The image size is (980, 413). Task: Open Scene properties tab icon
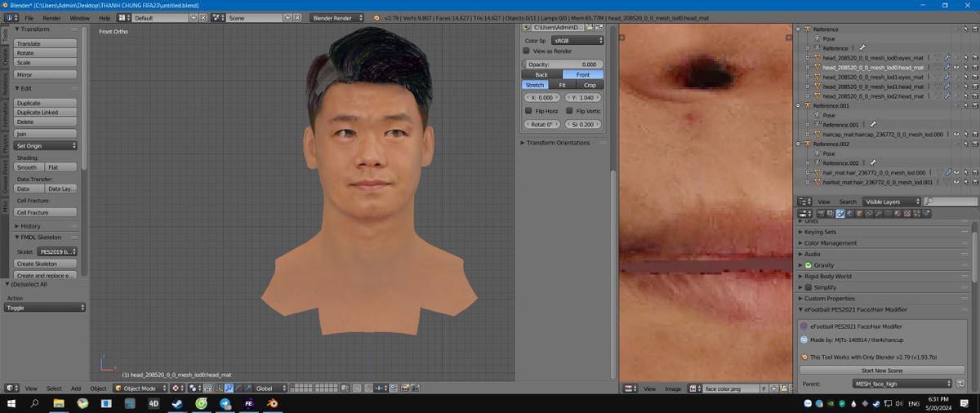840,213
